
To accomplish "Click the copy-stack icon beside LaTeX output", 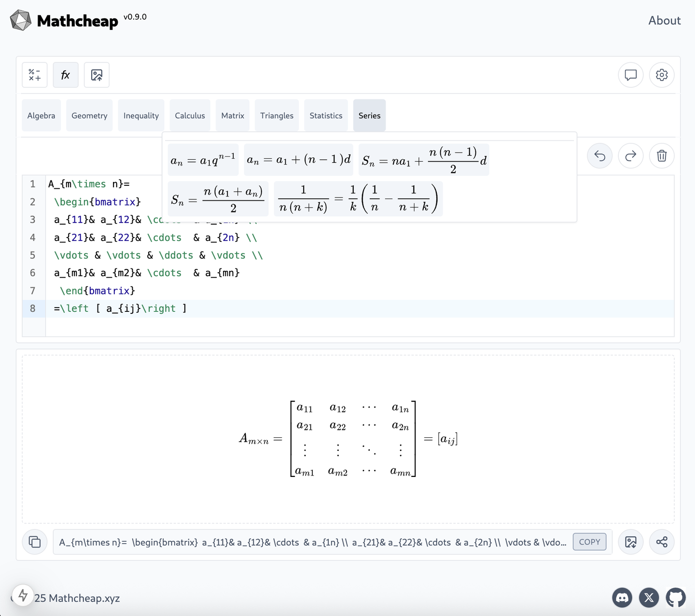I will 35,542.
